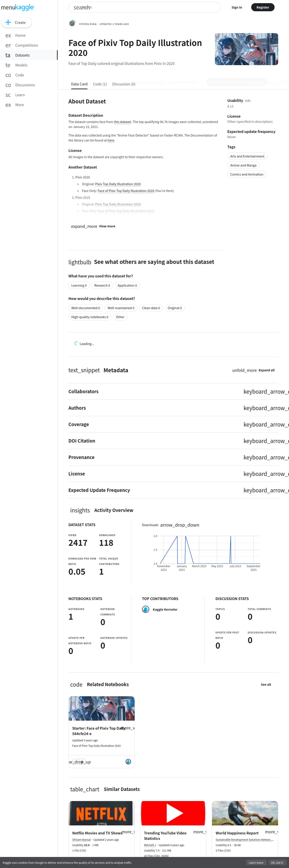Select the Comics and Animation tag
Image resolution: width=289 pixels, height=868 pixels.
pyautogui.click(x=247, y=175)
